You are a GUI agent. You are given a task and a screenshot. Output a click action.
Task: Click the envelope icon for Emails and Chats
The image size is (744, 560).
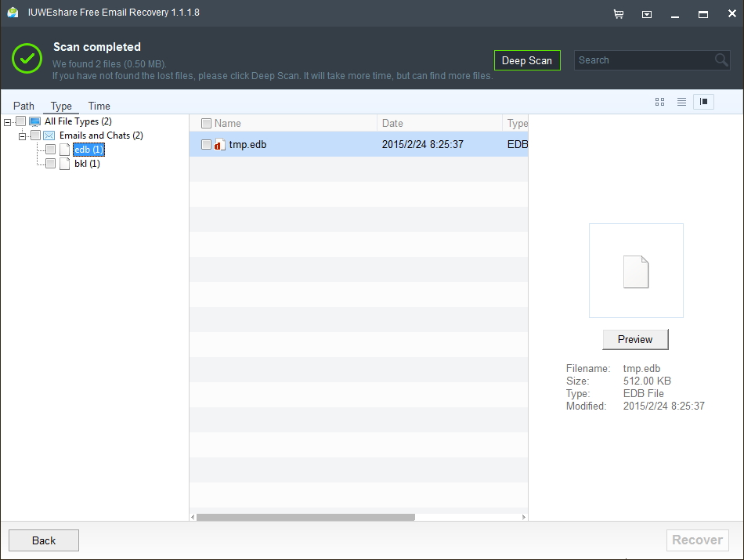click(x=49, y=135)
